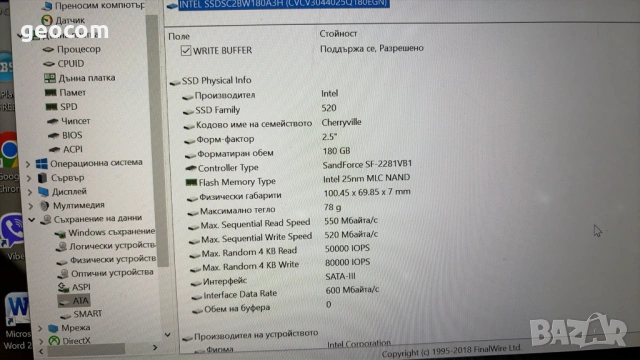
Task: Select the Логически устройства icon
Action: 62,247
